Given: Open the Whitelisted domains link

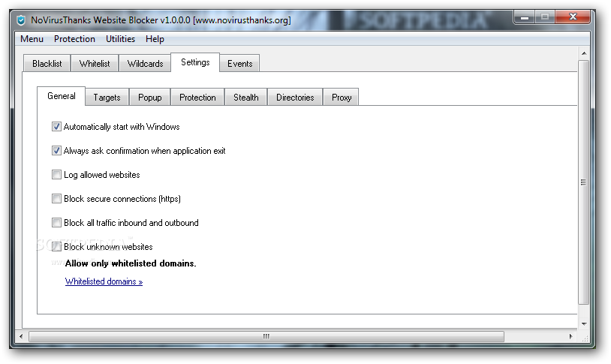Looking at the screenshot, I should [104, 281].
